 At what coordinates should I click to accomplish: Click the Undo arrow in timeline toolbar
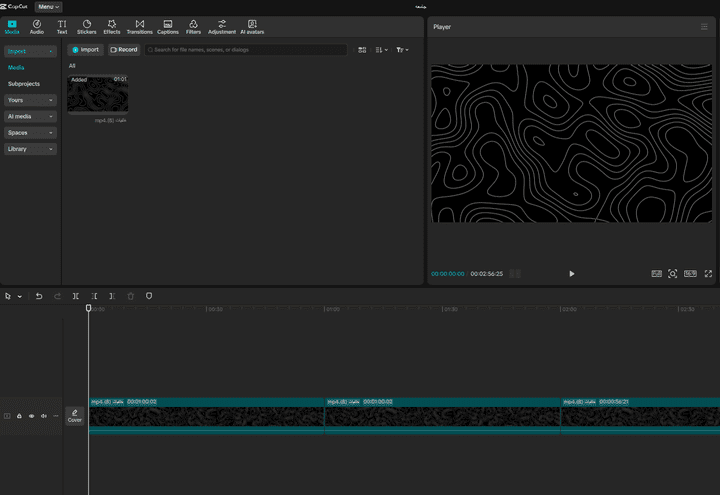39,296
